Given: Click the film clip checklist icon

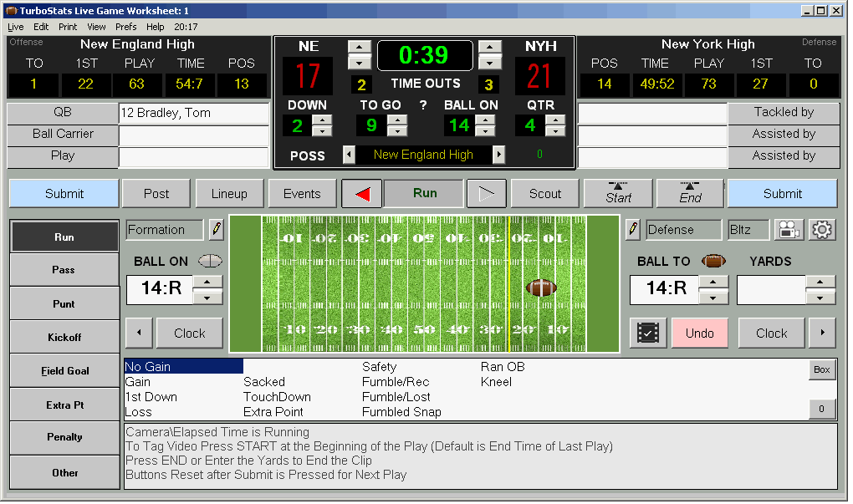Looking at the screenshot, I should [648, 333].
